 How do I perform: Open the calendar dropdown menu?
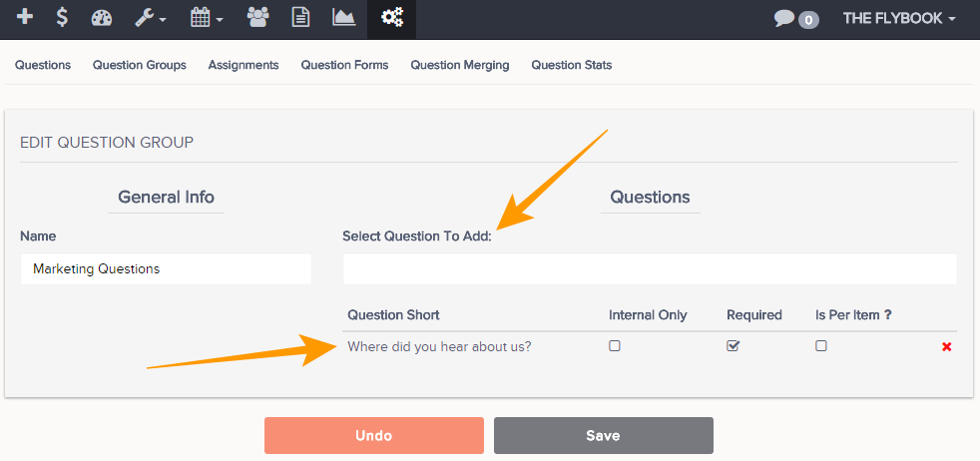pos(207,18)
